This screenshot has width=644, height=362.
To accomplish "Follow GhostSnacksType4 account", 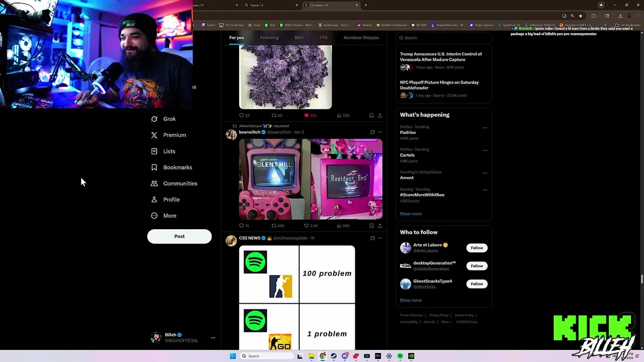I will click(x=477, y=284).
